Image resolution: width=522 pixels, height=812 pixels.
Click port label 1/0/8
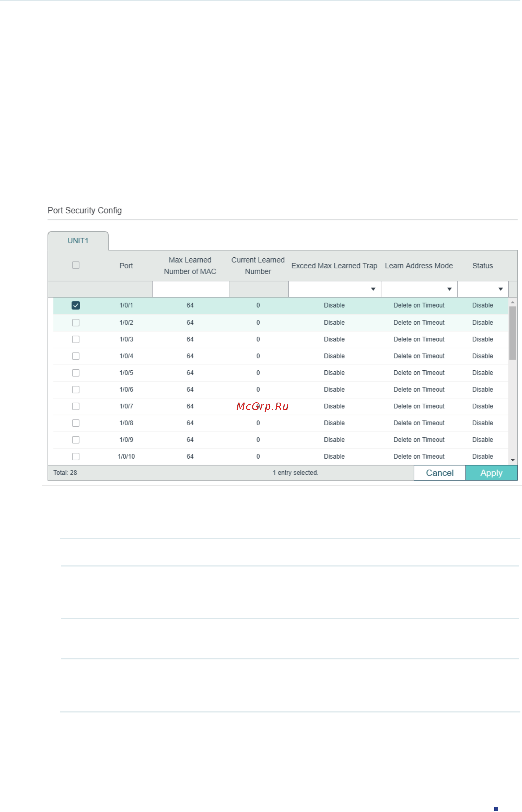point(126,423)
